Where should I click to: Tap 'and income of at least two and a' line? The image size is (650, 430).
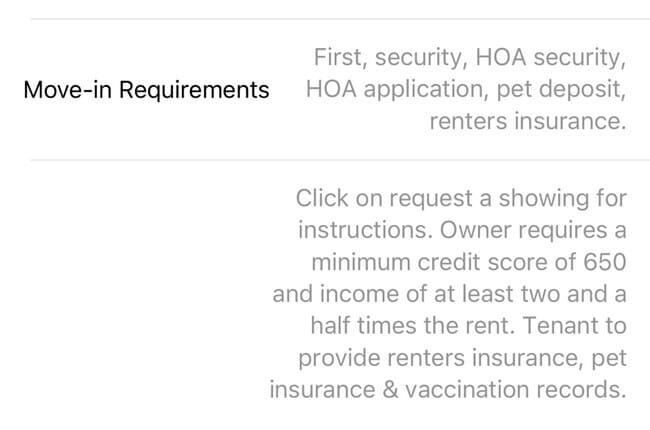click(x=449, y=294)
